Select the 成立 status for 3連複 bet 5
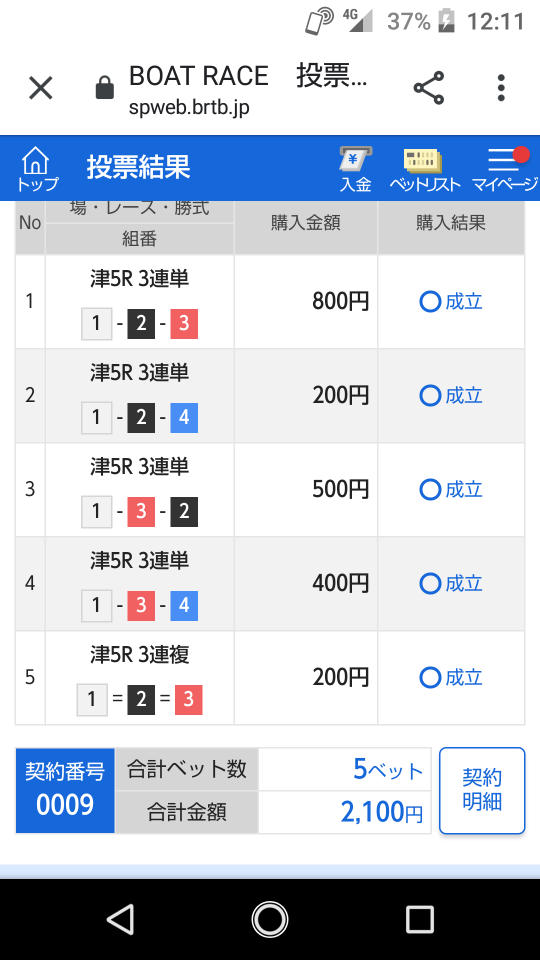 [451, 678]
